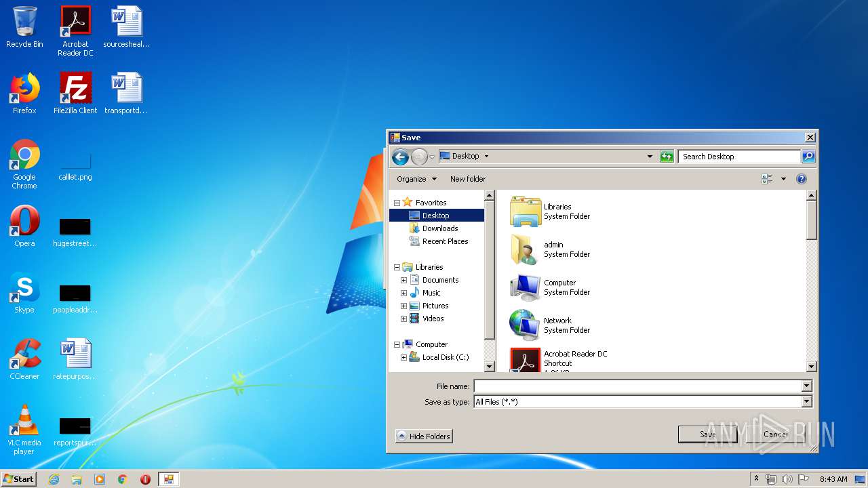Launch Skype from desktop

[x=24, y=293]
